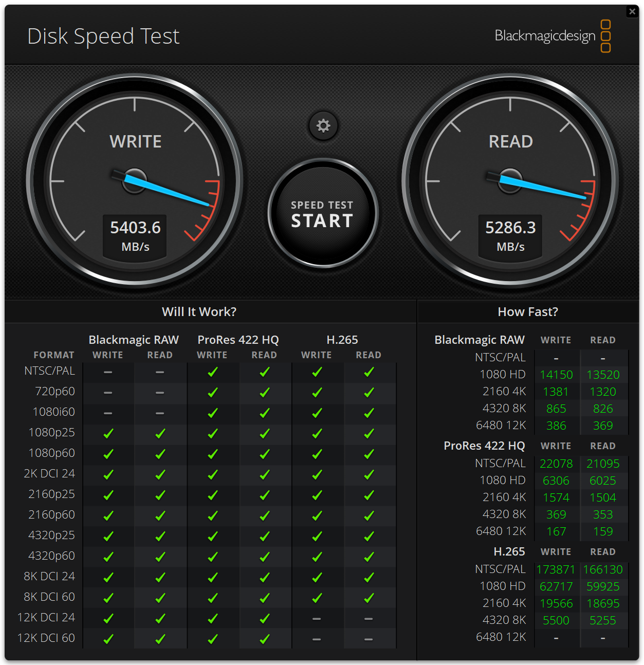Click ProRes 422 HQ read checkmark for 12K DCI 60
The width and height of the screenshot is (644, 665).
coord(264,639)
